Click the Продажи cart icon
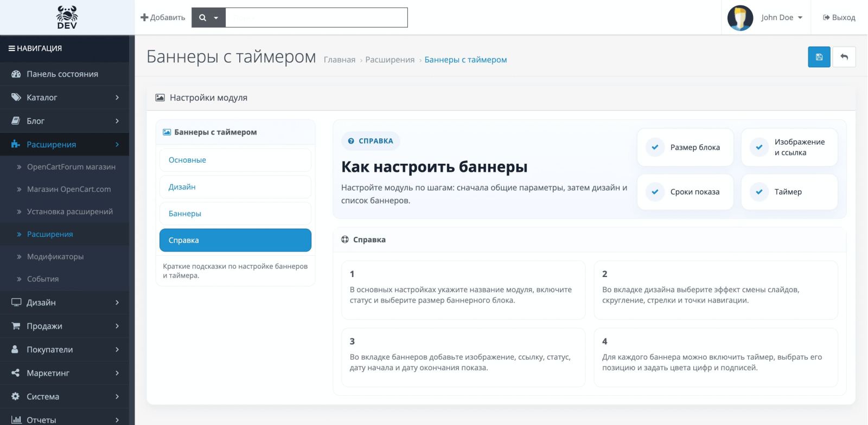The width and height of the screenshot is (868, 425). tap(16, 326)
